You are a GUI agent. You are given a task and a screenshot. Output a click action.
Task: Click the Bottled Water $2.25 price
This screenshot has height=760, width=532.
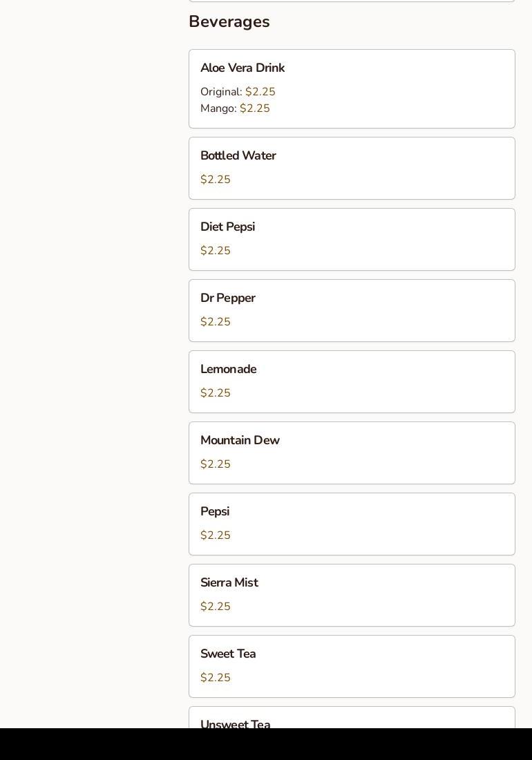[x=216, y=180]
